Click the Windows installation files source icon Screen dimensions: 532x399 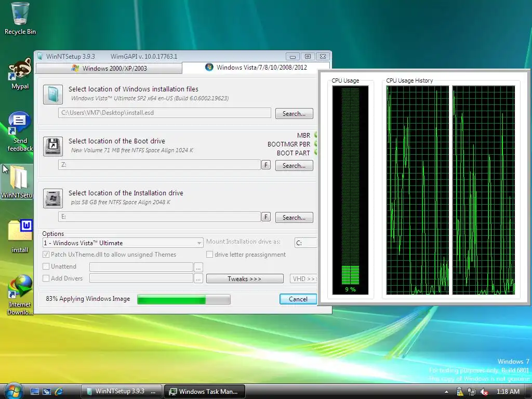click(53, 95)
